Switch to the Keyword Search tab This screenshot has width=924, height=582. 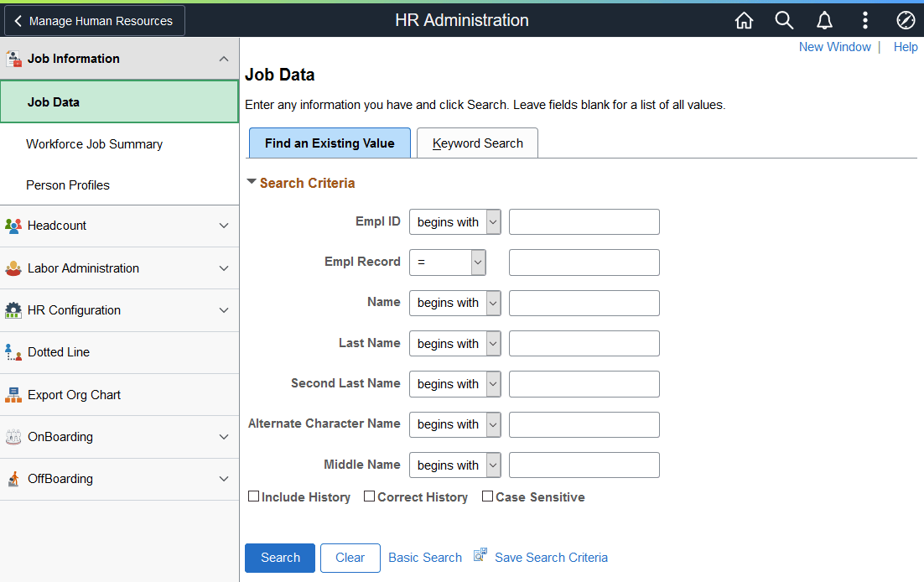(477, 143)
